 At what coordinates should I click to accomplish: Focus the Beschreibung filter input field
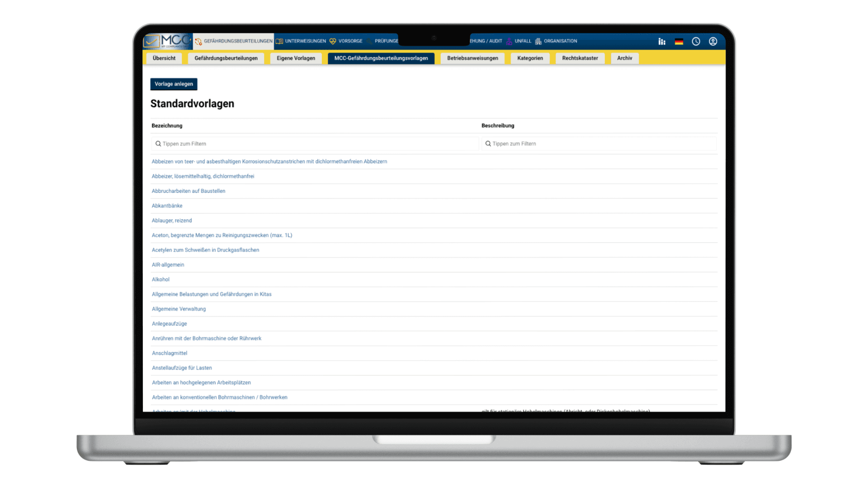pos(599,144)
